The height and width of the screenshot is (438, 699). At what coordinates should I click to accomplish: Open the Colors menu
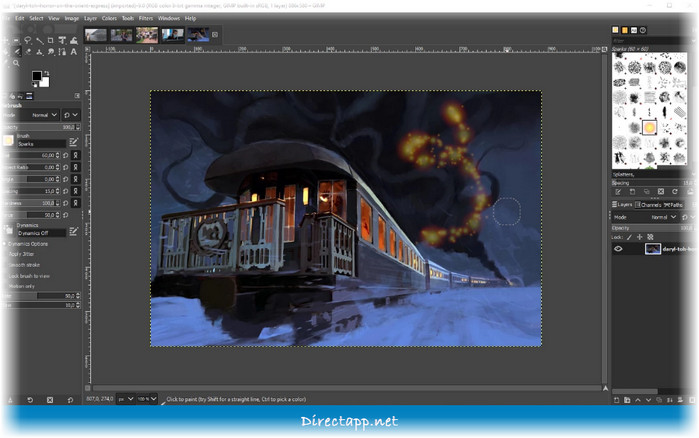[x=109, y=18]
